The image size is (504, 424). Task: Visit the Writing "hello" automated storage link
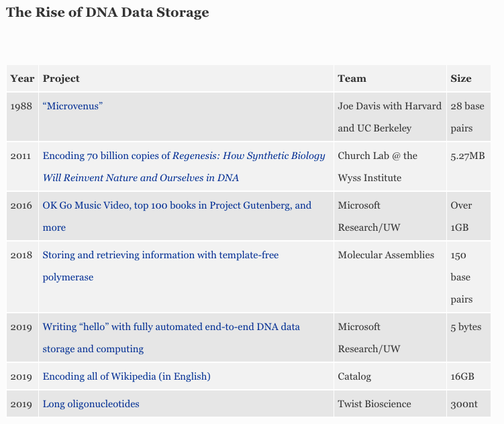coord(171,327)
